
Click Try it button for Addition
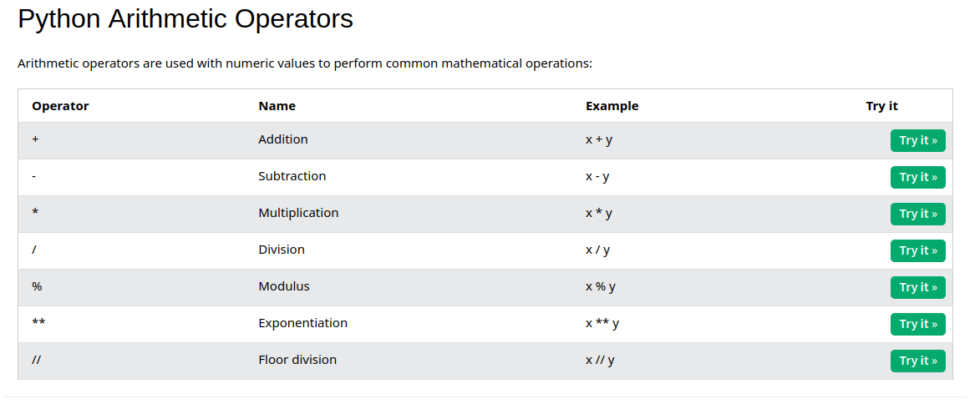point(917,140)
